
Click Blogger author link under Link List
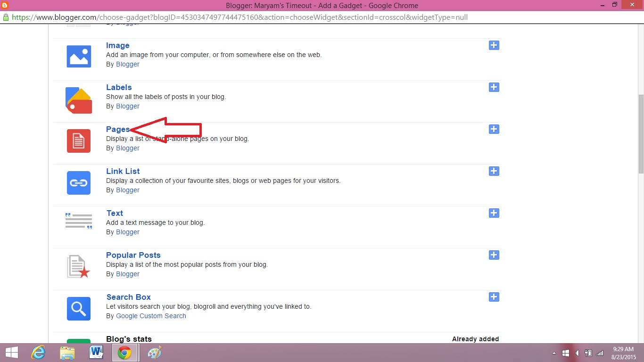(128, 190)
